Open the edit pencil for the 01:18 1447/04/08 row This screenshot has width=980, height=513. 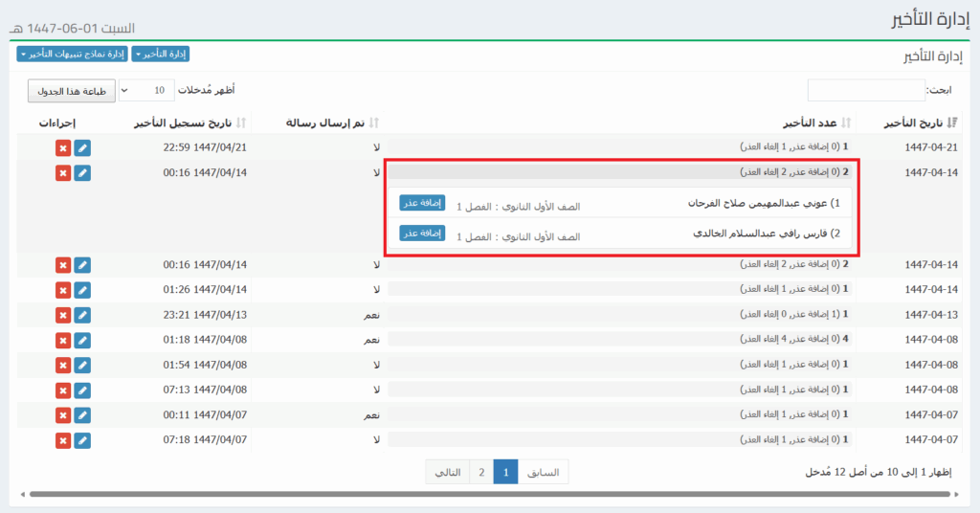pos(82,340)
